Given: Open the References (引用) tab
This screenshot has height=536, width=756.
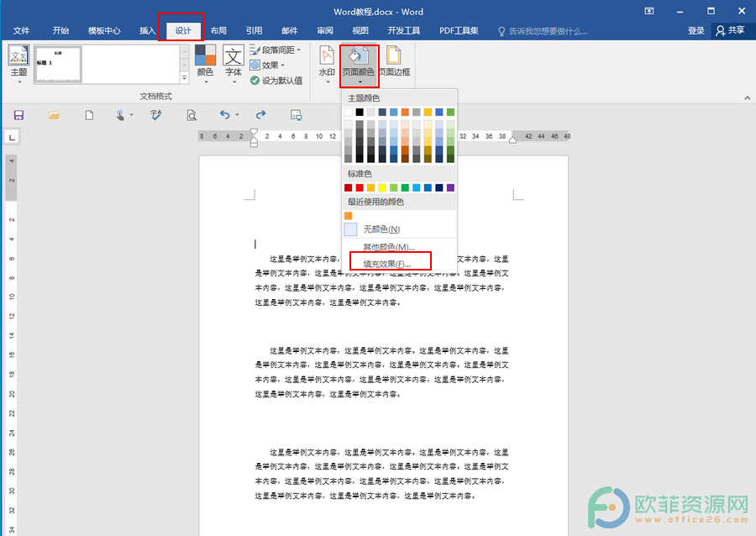Looking at the screenshot, I should pyautogui.click(x=254, y=31).
